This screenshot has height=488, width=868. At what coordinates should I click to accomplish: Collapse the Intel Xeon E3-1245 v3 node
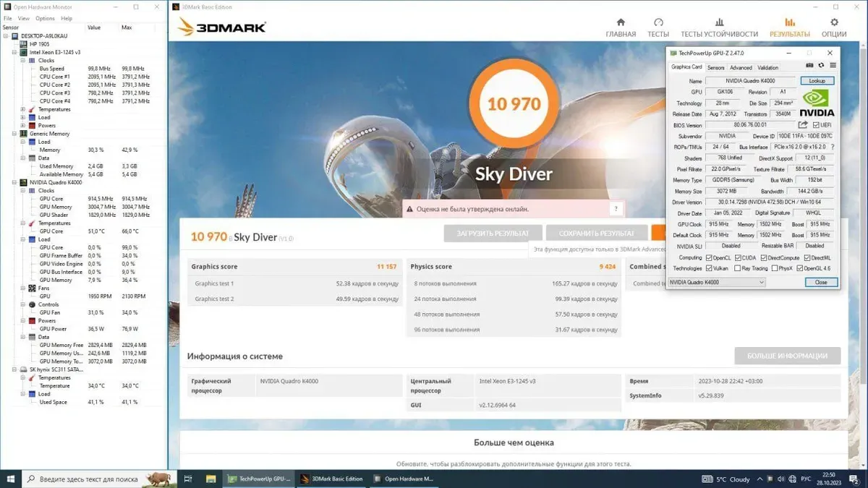(x=14, y=53)
